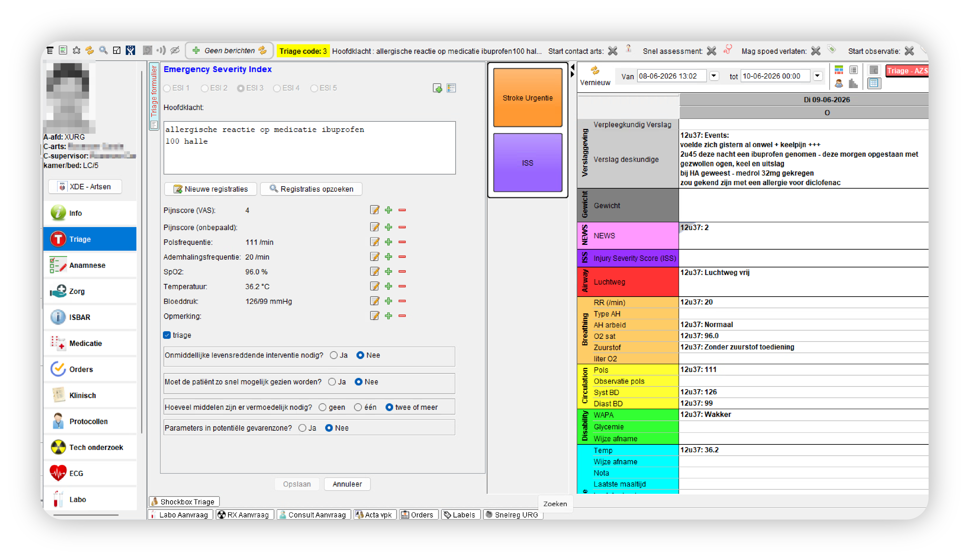Remove the SpO2 registration with red minus
The width and height of the screenshot is (969, 560).
pos(402,272)
